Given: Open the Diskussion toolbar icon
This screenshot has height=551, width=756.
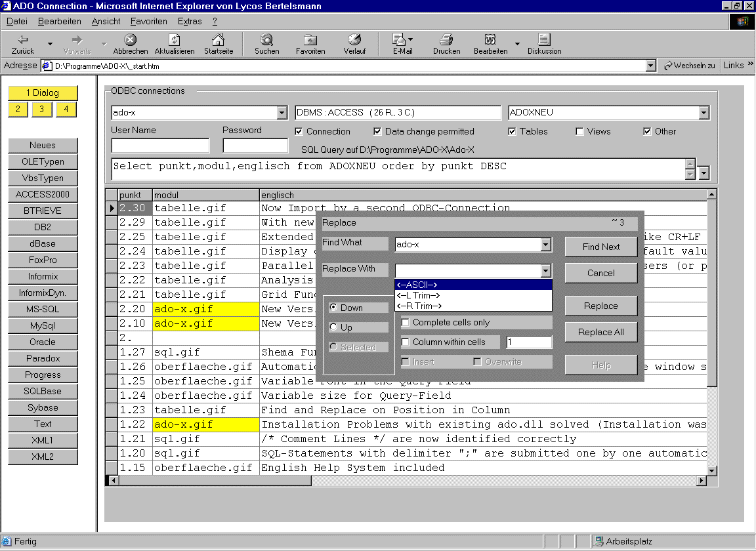Looking at the screenshot, I should point(544,39).
